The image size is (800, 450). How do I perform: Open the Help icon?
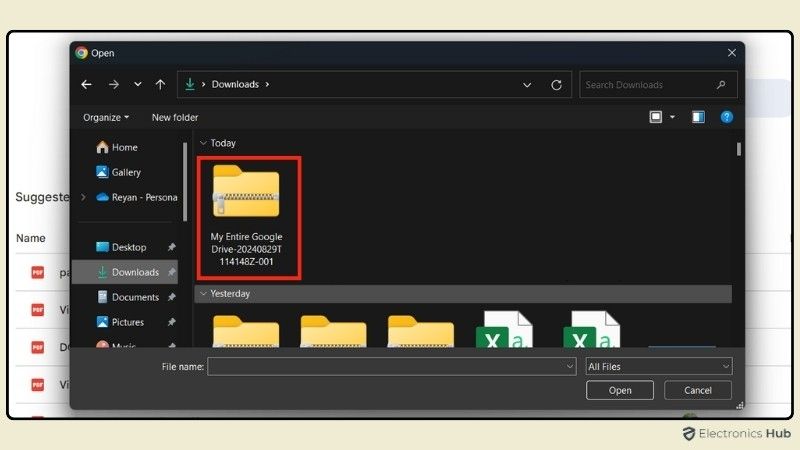coord(727,117)
